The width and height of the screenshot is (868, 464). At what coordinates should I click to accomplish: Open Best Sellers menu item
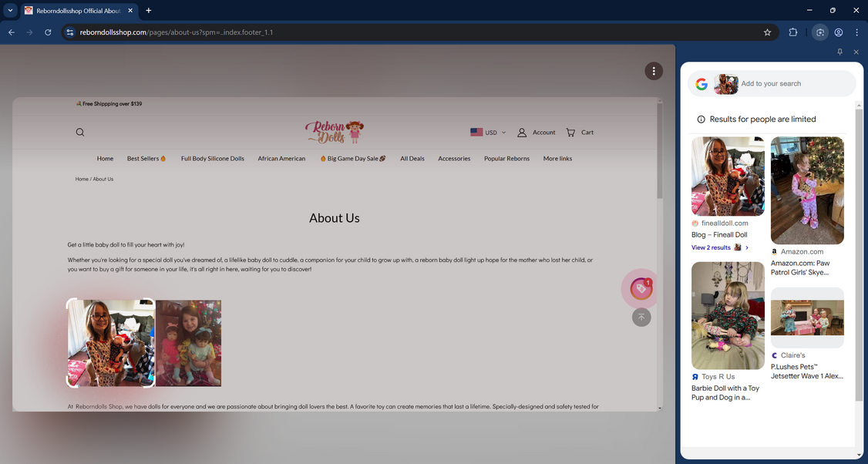coord(146,158)
